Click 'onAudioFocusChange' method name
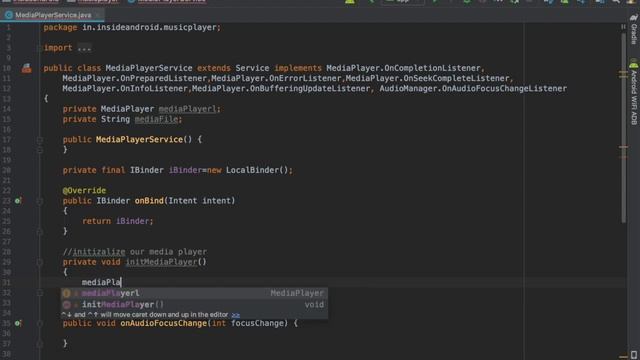The image size is (640, 360). coord(163,323)
